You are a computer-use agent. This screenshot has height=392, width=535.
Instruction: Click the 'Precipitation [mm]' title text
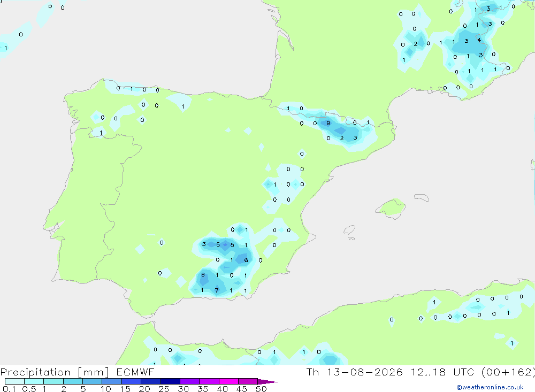(55, 372)
